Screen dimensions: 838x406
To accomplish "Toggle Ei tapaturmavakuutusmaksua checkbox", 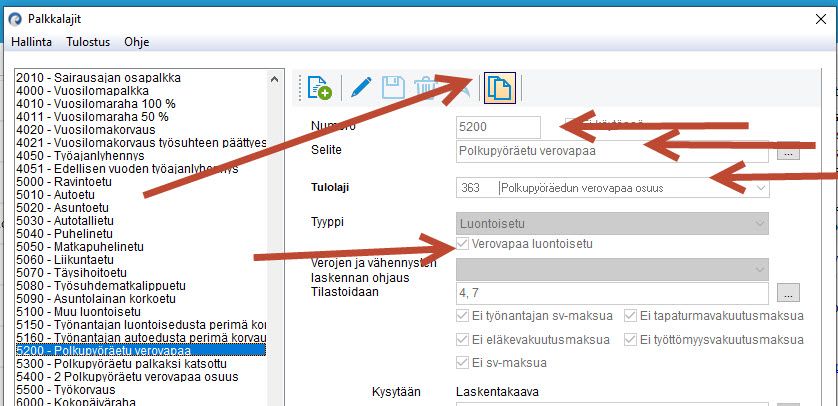I will [631, 316].
